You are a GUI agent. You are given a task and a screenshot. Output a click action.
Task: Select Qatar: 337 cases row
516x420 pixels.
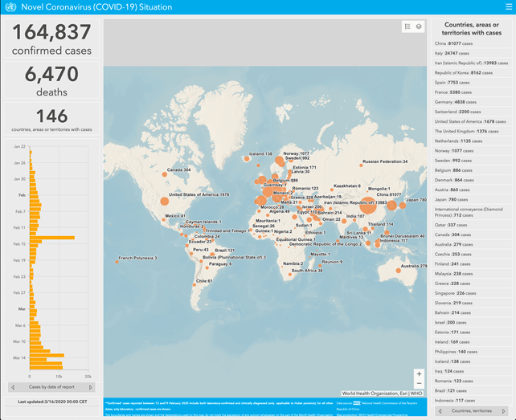[472, 225]
